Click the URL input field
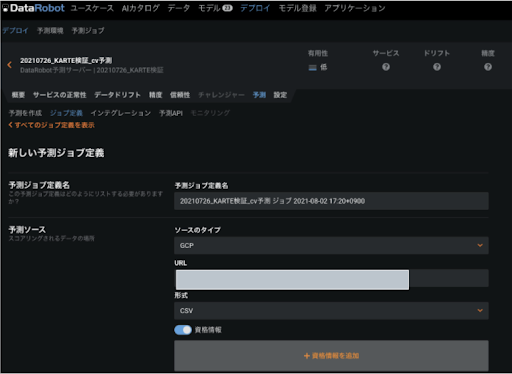 [x=331, y=279]
